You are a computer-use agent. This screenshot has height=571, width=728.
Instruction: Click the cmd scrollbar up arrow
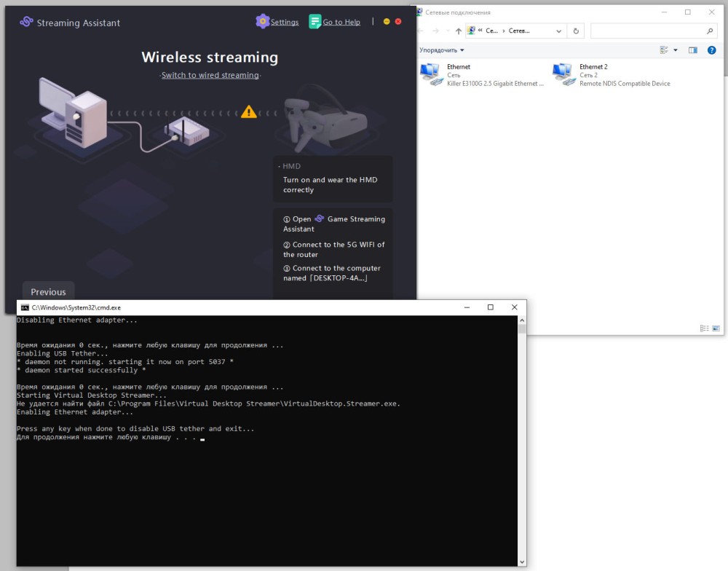521,320
